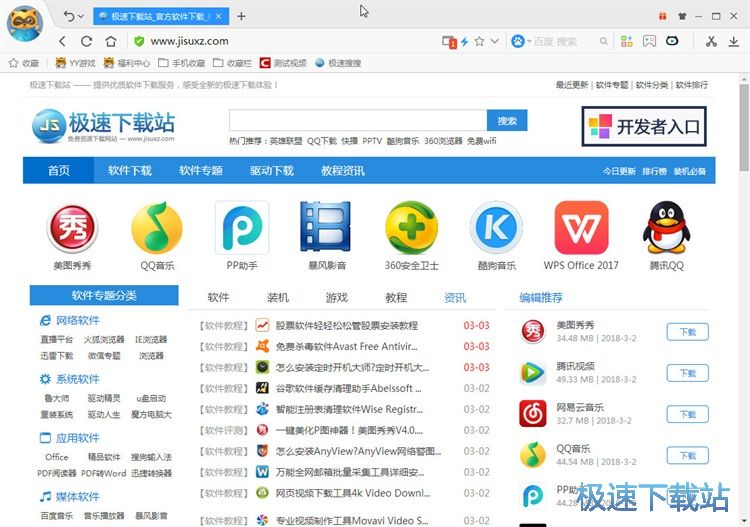750x527 pixels.
Task: Select the 首页 nav tab
Action: click(x=58, y=170)
